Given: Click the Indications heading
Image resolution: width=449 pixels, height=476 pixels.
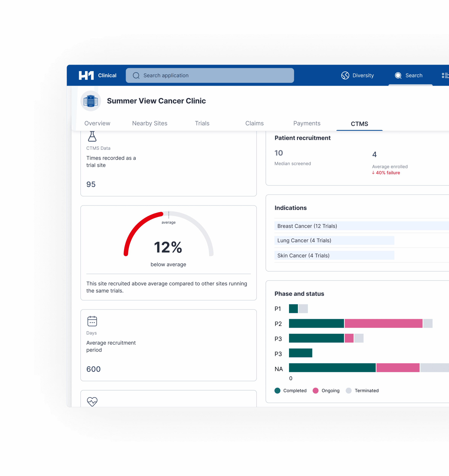Looking at the screenshot, I should pyautogui.click(x=291, y=208).
